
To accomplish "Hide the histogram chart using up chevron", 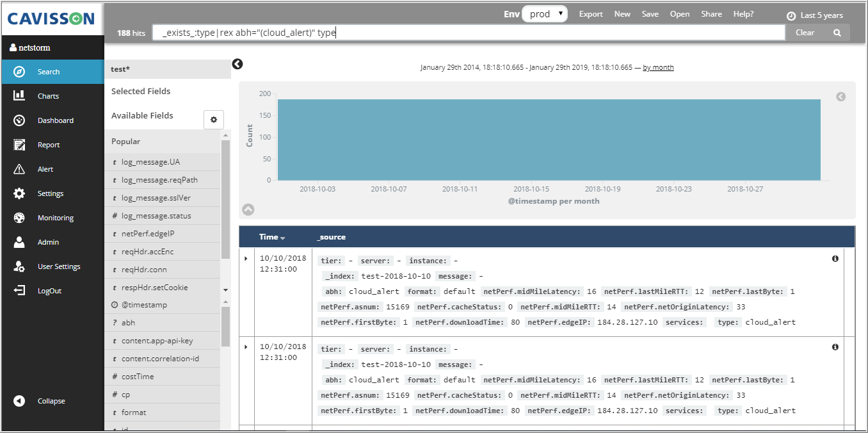I will [248, 209].
